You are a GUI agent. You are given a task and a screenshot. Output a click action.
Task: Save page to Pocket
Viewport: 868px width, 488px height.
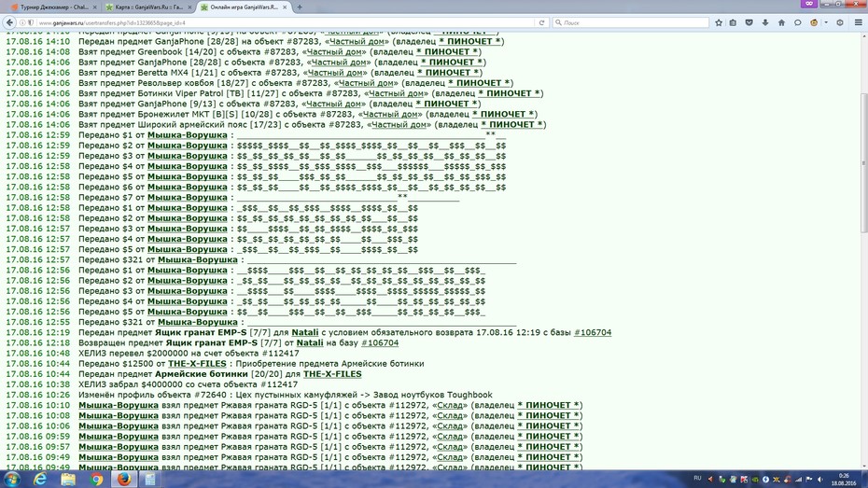pos(749,22)
